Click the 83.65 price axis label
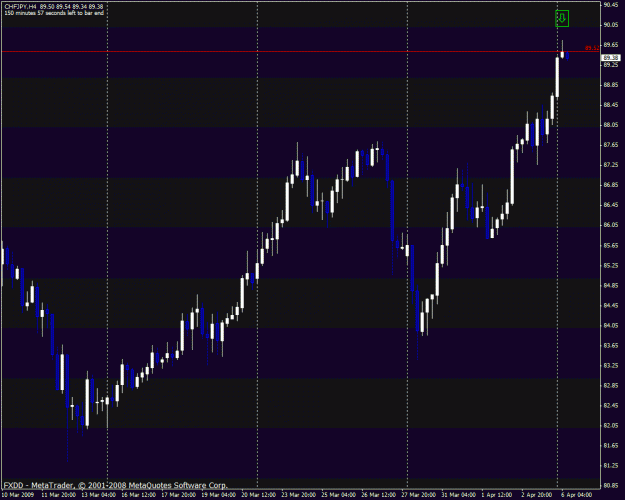This screenshot has height=500, width=625. [611, 345]
